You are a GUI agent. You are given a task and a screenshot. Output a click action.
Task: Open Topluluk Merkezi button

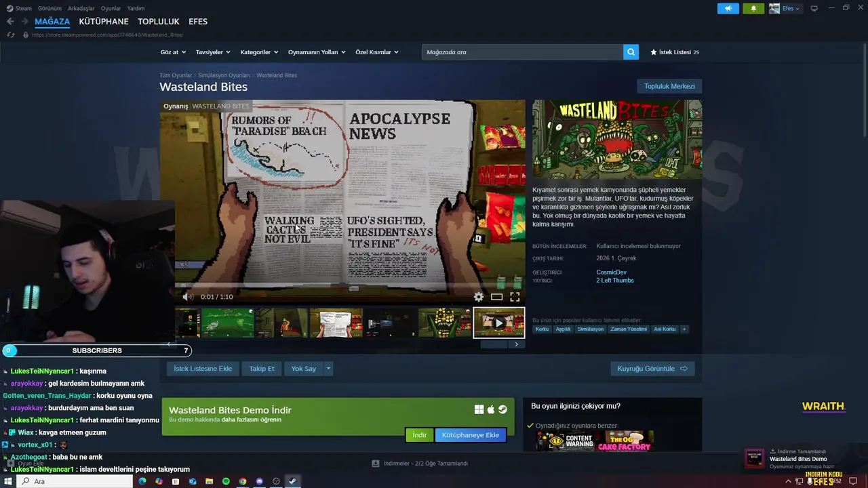669,86
